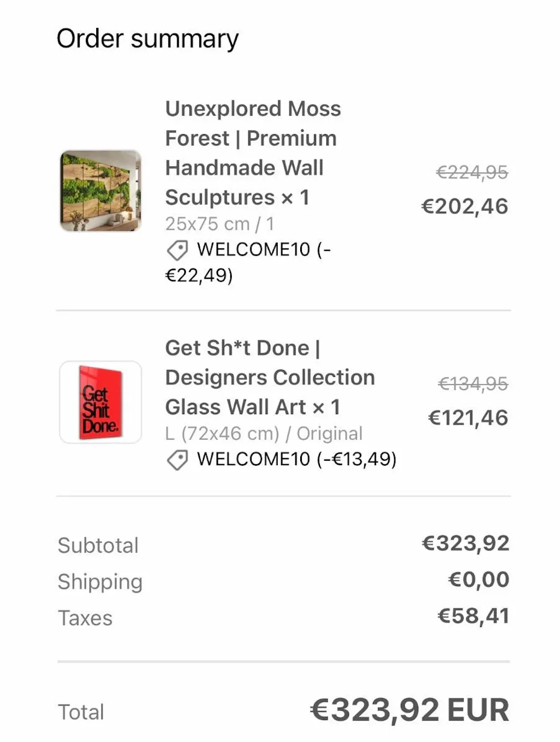Click the Moss Forest product thumbnail
560x742 pixels.
pos(101,191)
